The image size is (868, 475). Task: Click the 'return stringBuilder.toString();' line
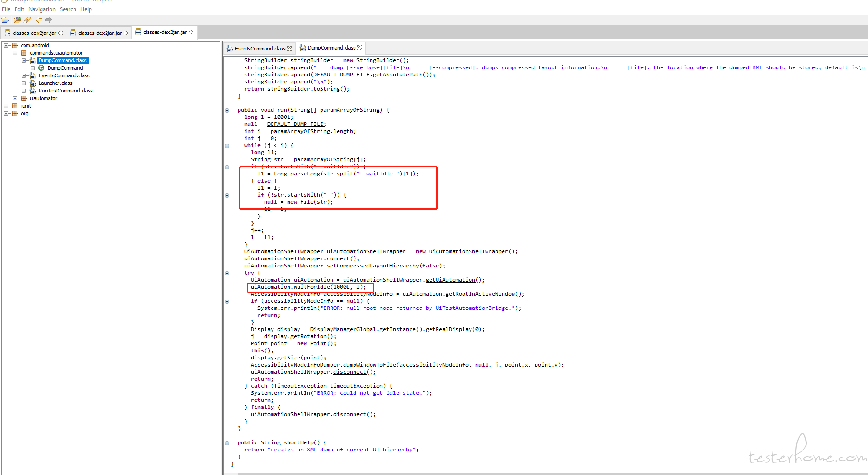(x=297, y=89)
